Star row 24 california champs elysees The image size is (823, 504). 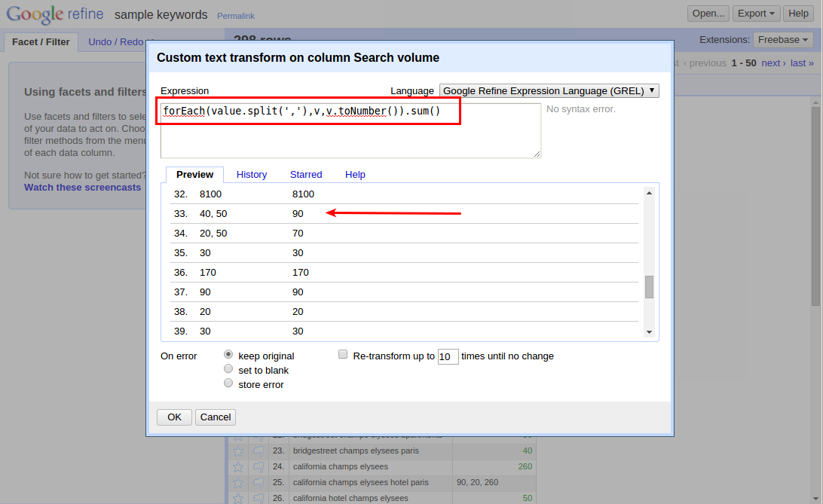[237, 466]
